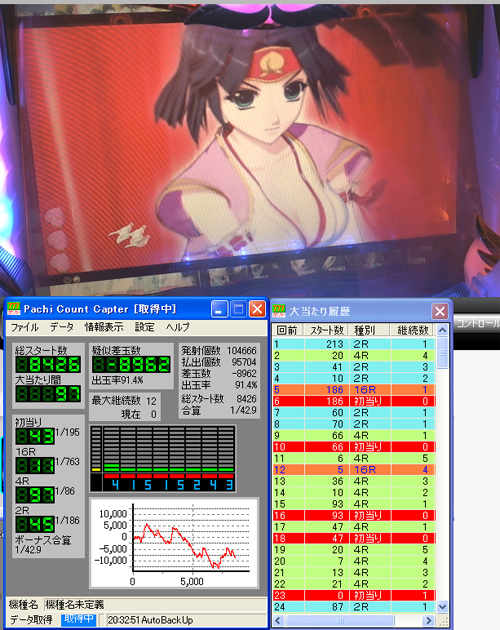Click the horizontal scroll left arrow

[278, 620]
